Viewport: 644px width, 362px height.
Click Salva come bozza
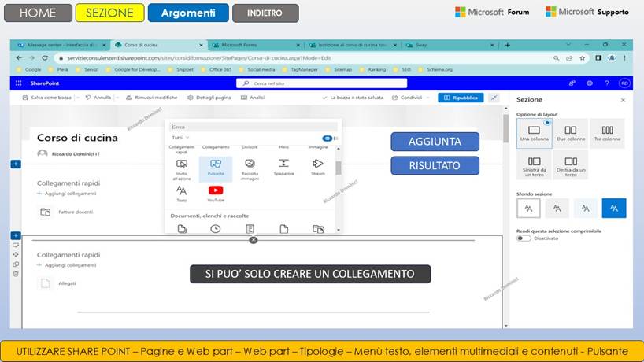(46, 98)
